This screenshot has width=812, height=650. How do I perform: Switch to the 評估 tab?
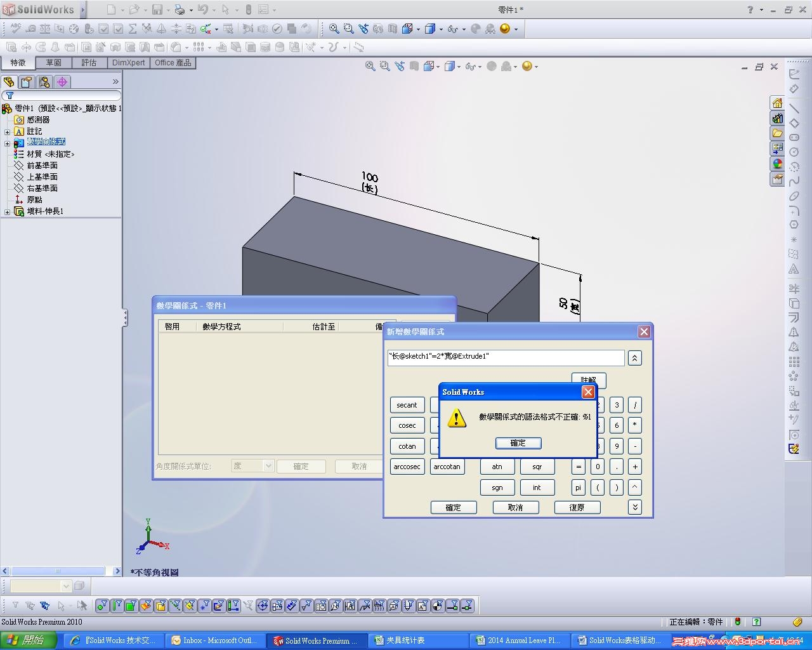[x=89, y=63]
